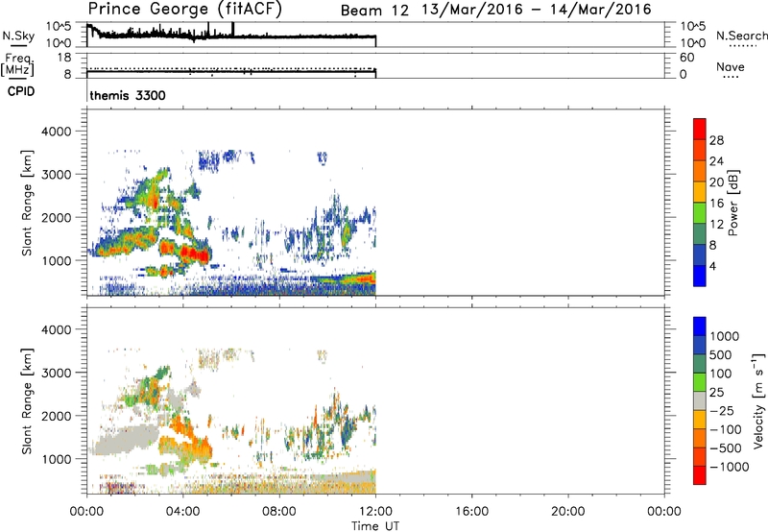Click the grey band of the Velocity colorbar

[x=700, y=400]
